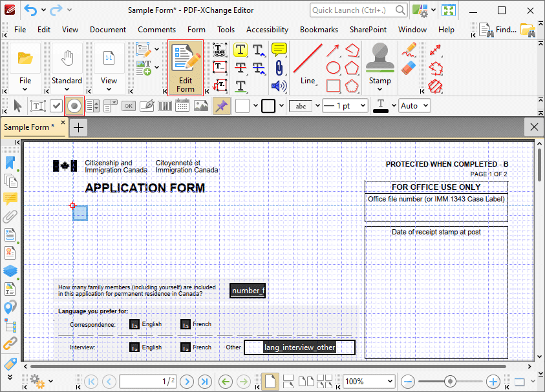Select the Polygon drawing tool
This screenshot has height=392, width=545.
tap(352, 68)
